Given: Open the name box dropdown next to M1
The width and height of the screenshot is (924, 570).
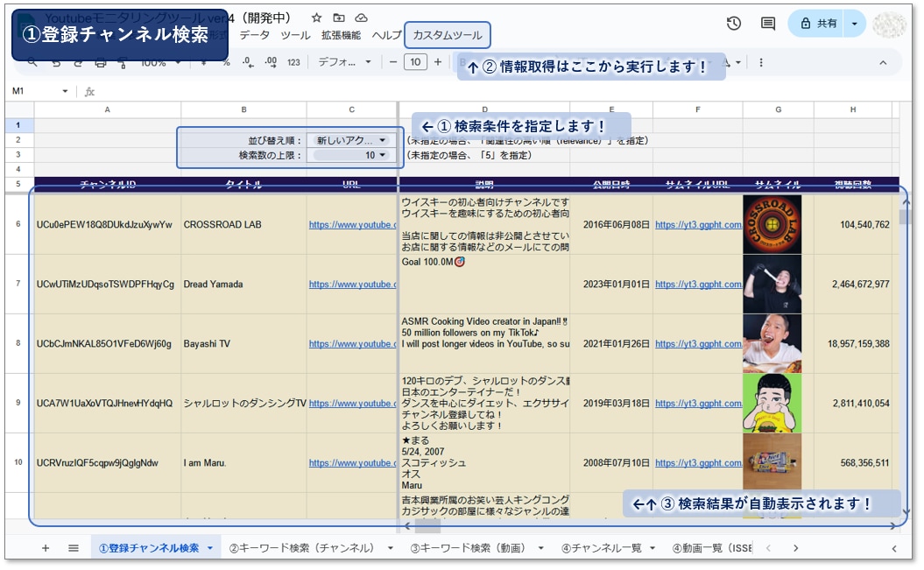Looking at the screenshot, I should [66, 91].
